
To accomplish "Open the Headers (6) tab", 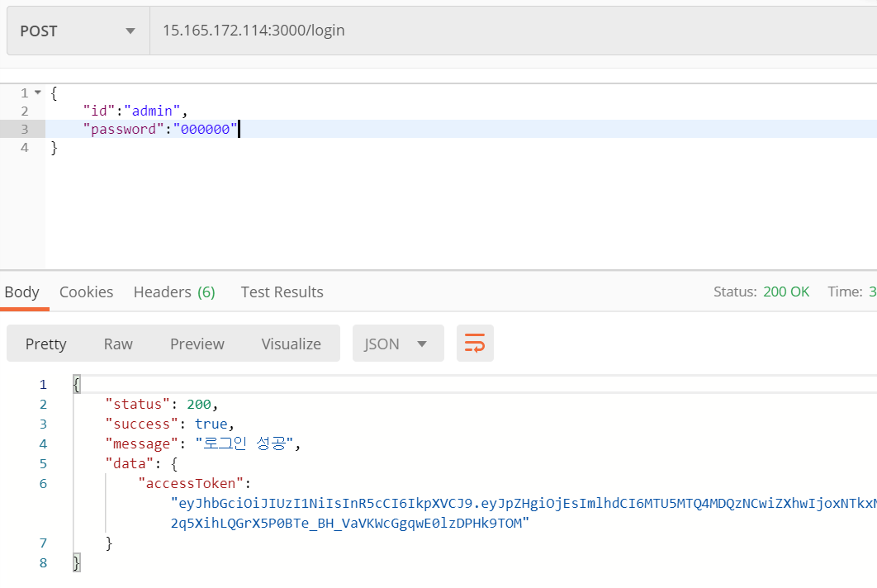I will tap(174, 292).
